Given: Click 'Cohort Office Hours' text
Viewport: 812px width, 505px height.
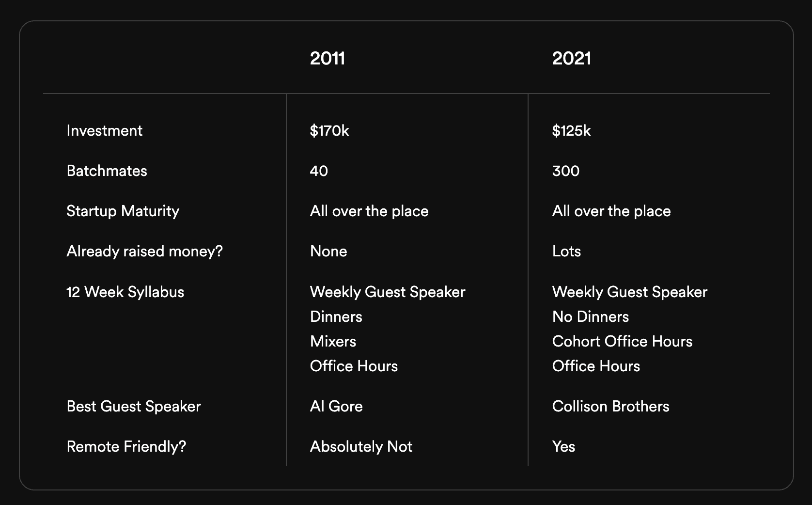Looking at the screenshot, I should click(622, 341).
